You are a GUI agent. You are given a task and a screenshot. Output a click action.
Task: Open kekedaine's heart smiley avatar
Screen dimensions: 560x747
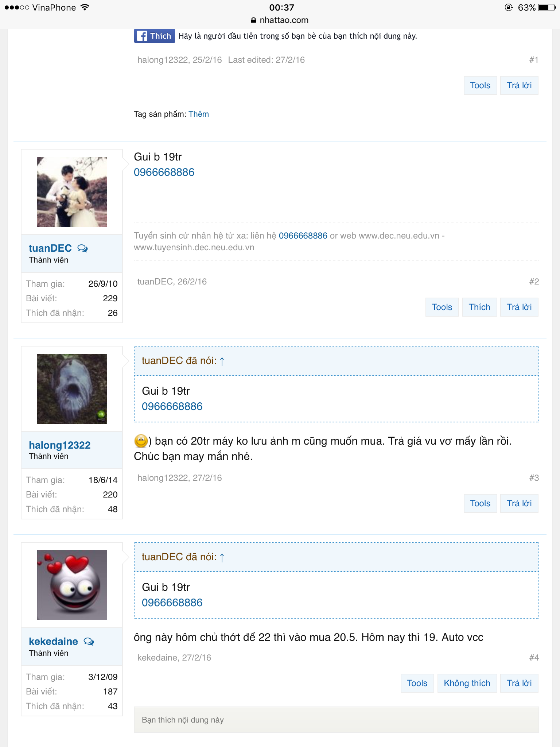pos(72,585)
